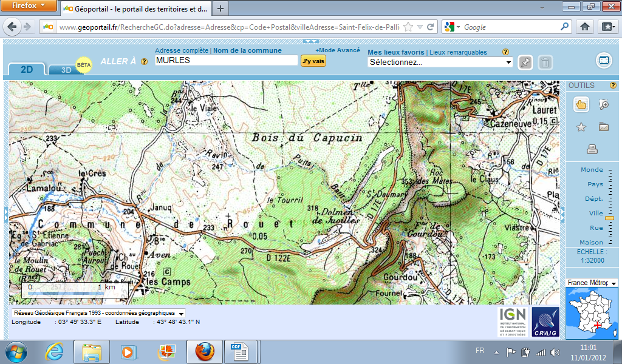The height and width of the screenshot is (364, 622).
Task: Set zoom level to Dépt.
Action: pyautogui.click(x=594, y=198)
